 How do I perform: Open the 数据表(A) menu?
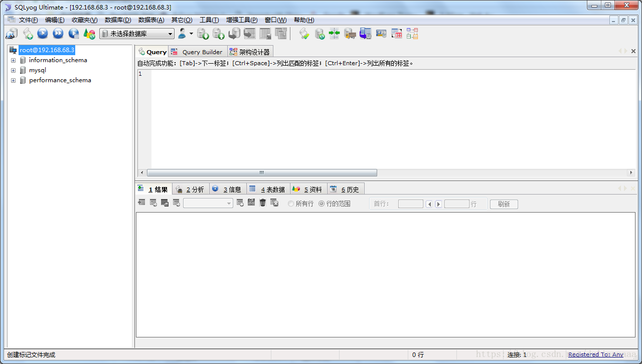pos(151,20)
